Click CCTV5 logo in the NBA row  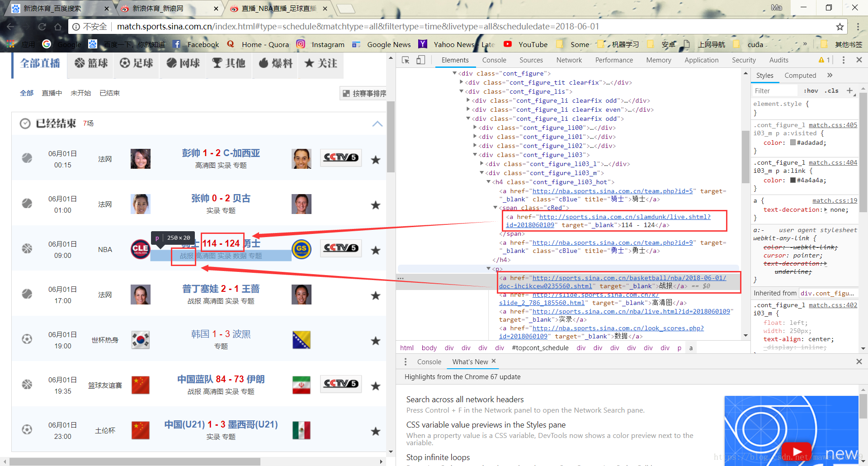[x=341, y=248]
